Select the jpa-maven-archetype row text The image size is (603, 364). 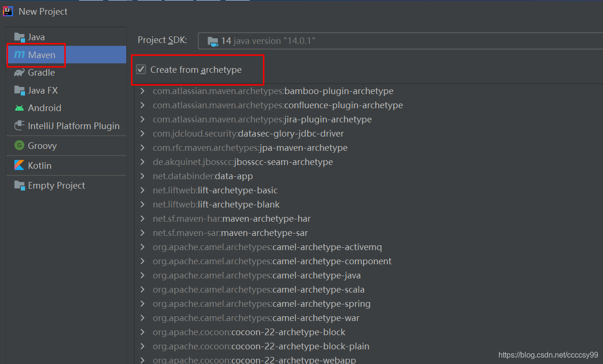(x=250, y=148)
